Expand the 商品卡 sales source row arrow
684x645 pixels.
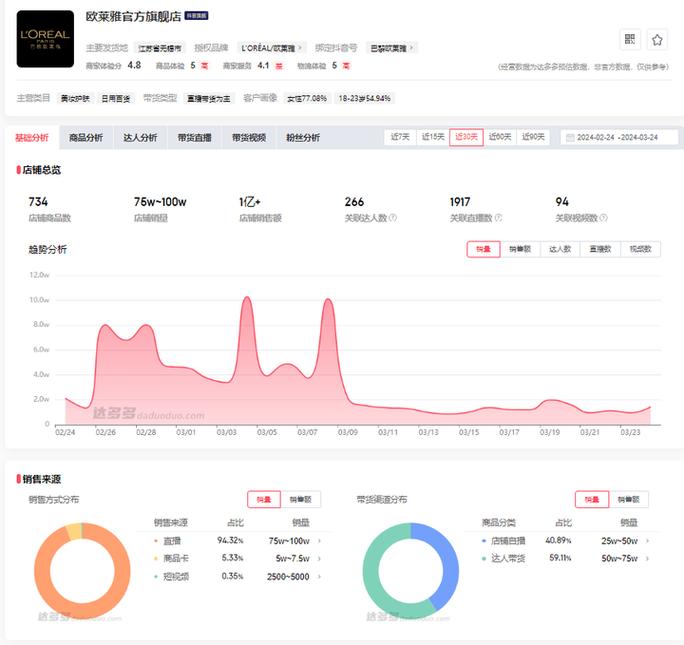point(320,558)
